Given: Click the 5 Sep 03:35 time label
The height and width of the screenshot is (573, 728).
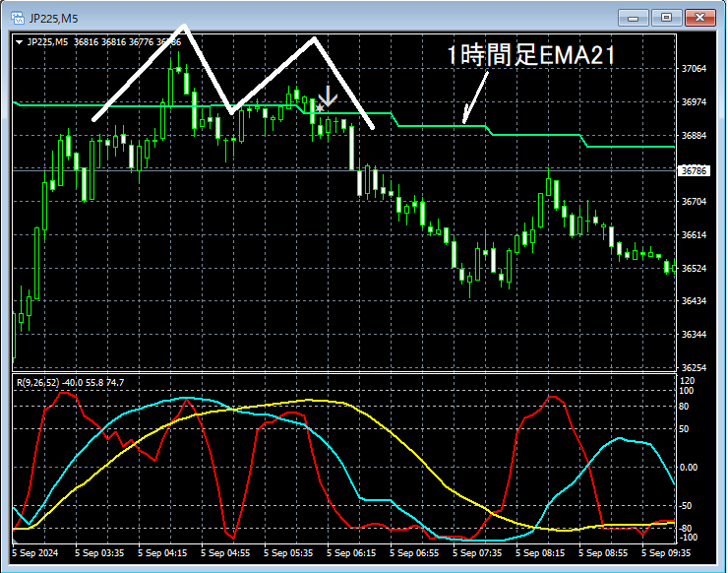Looking at the screenshot, I should pyautogui.click(x=99, y=553).
